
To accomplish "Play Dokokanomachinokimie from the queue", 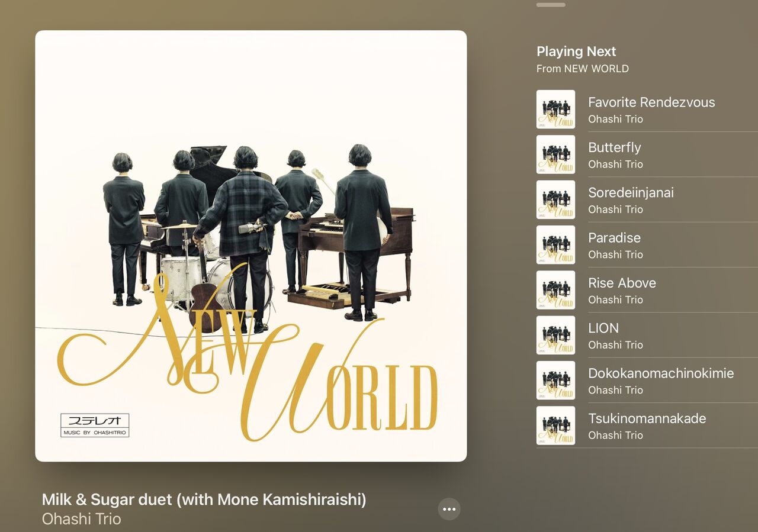I will pos(647,381).
